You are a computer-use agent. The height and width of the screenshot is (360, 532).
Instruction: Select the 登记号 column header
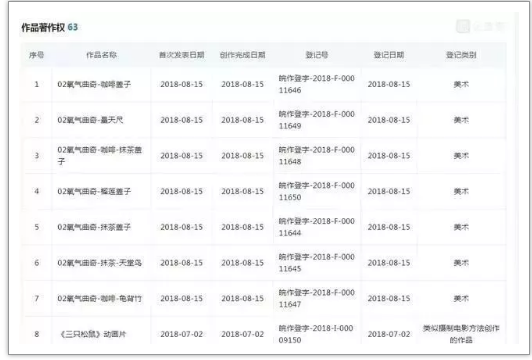tap(317, 55)
